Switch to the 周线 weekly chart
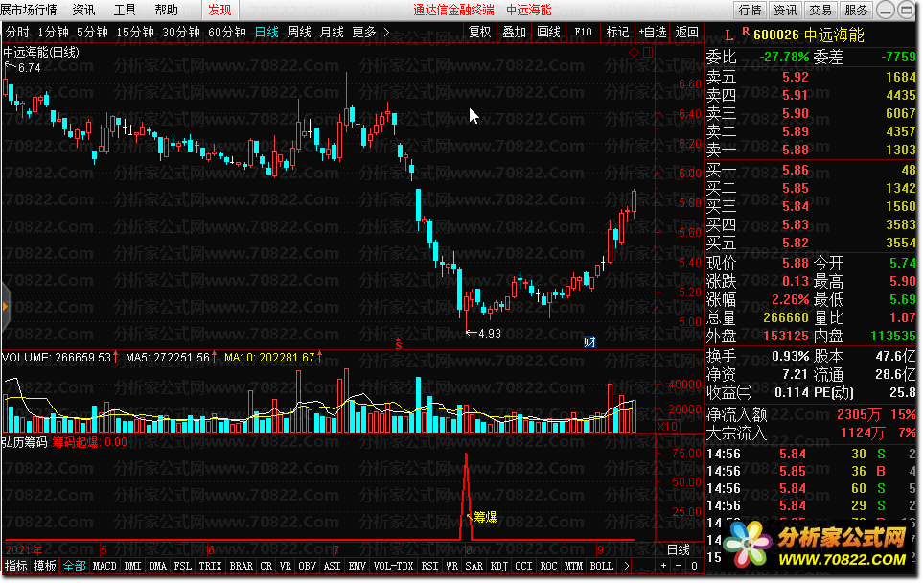The width and height of the screenshot is (924, 583). point(299,33)
